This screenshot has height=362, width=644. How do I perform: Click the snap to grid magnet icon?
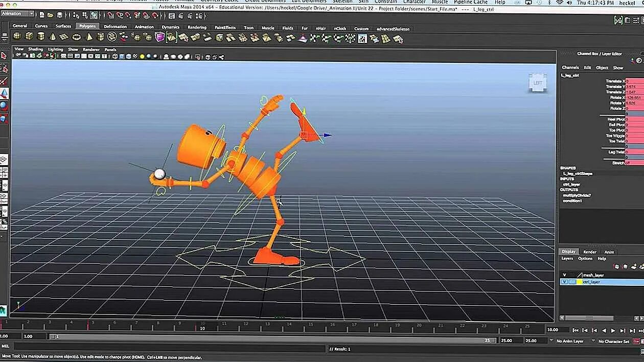click(110, 15)
